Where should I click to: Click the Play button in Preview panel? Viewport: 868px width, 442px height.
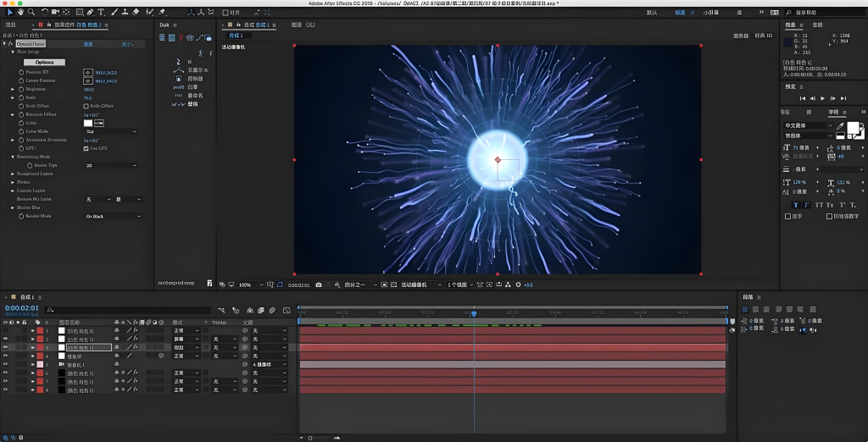[x=822, y=98]
